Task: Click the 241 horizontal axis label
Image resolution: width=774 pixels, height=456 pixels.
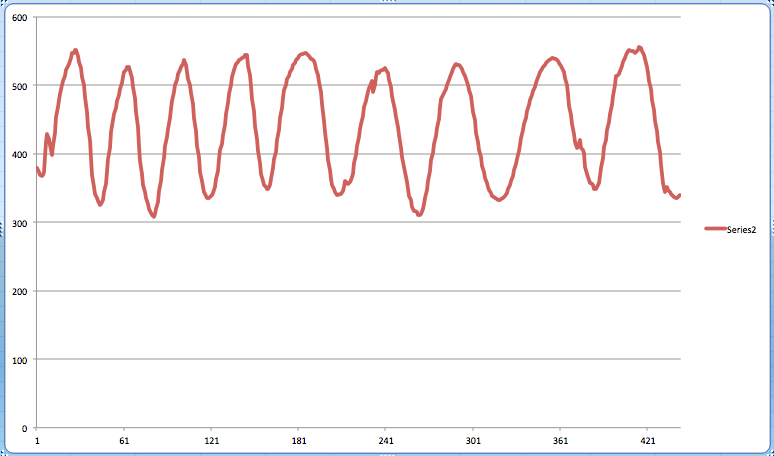Action: point(386,441)
